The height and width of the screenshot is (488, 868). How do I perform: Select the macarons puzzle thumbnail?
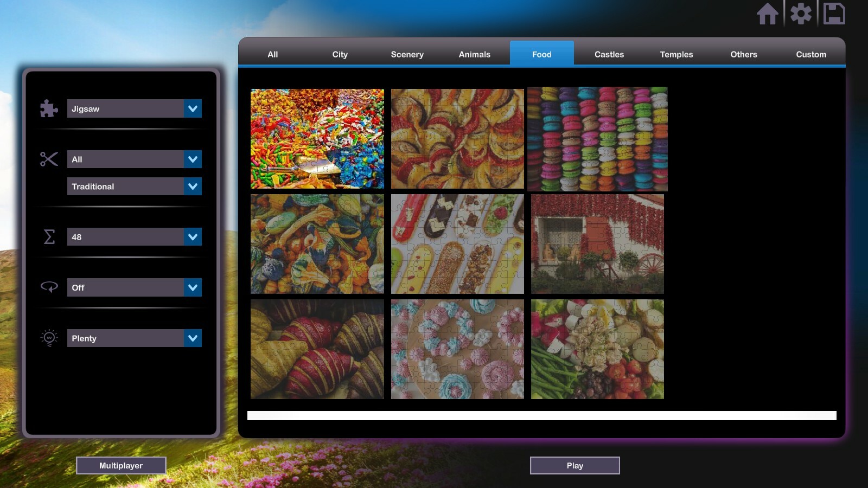coord(597,139)
